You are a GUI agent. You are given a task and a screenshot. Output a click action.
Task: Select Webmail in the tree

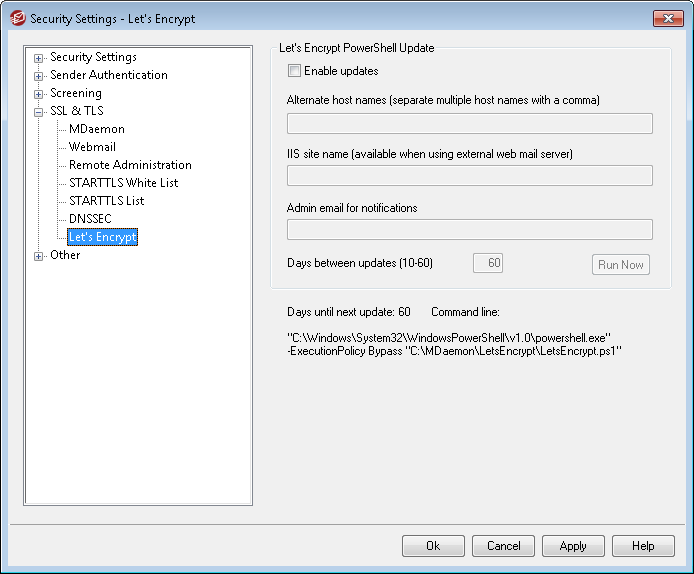(92, 147)
